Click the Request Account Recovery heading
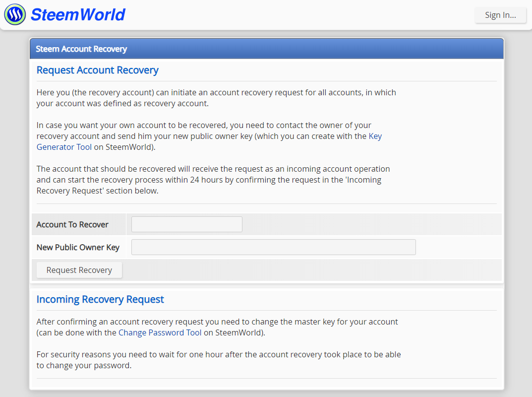The image size is (532, 397). pyautogui.click(x=97, y=70)
